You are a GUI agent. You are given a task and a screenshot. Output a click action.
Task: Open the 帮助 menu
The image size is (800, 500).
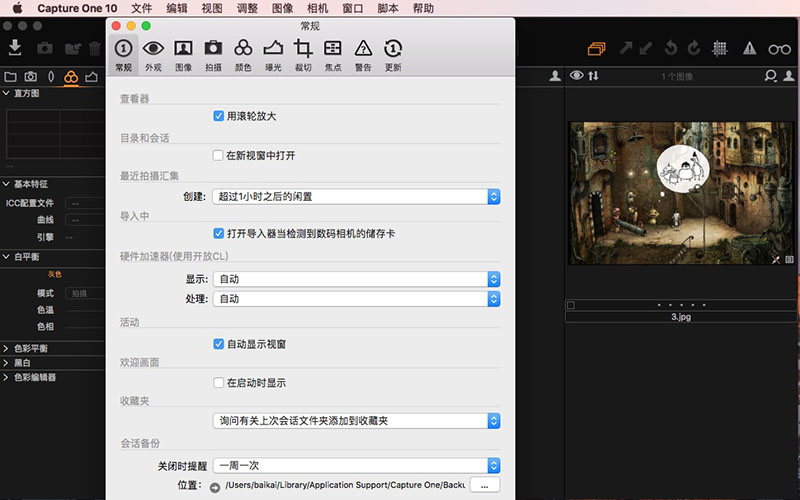423,8
